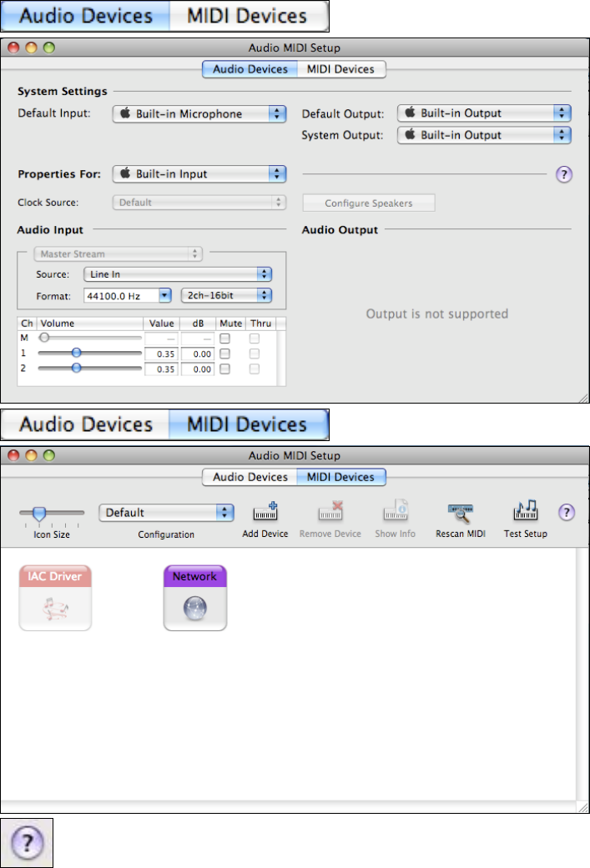
Task: Open the Configuration Default dropdown
Action: [167, 513]
